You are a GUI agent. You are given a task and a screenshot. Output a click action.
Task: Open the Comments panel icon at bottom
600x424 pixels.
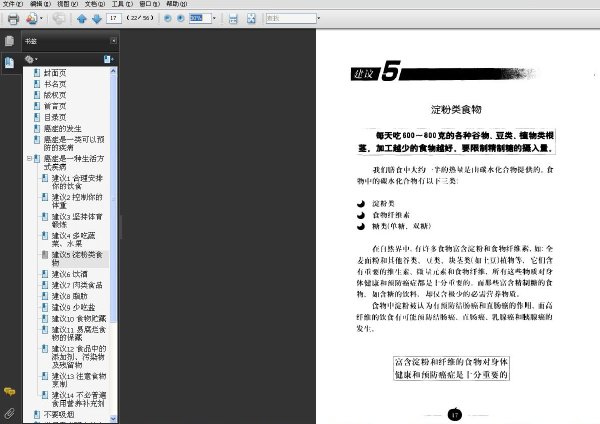pos(10,391)
